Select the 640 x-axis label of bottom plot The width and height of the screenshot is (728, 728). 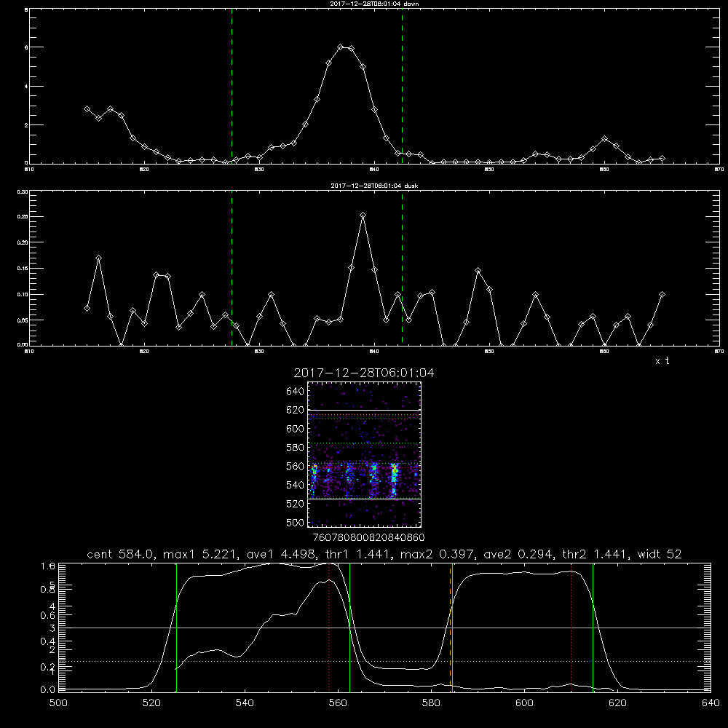(711, 703)
